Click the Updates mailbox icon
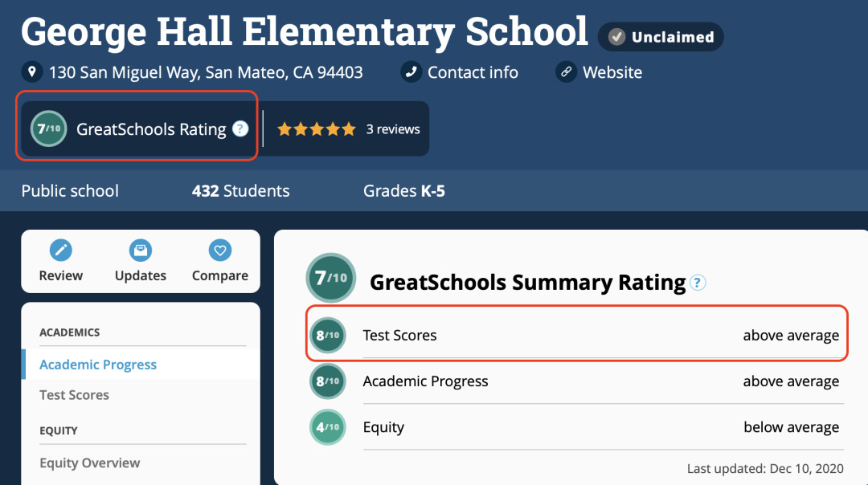This screenshot has width=868, height=485. tap(141, 250)
